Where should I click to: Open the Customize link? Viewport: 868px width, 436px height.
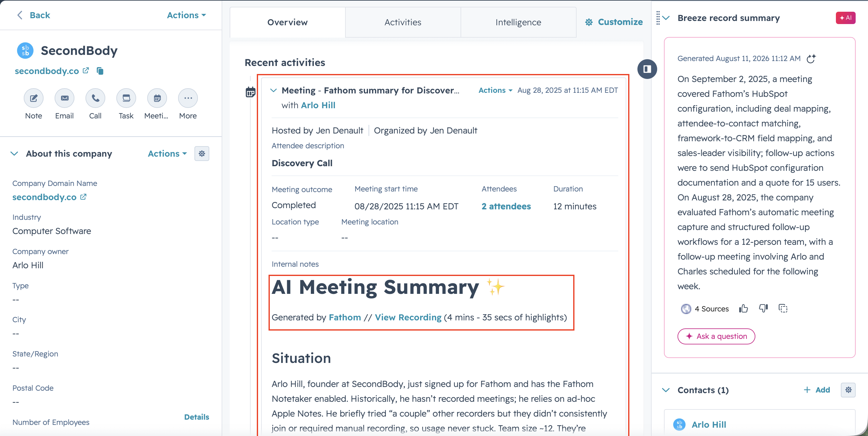(620, 22)
